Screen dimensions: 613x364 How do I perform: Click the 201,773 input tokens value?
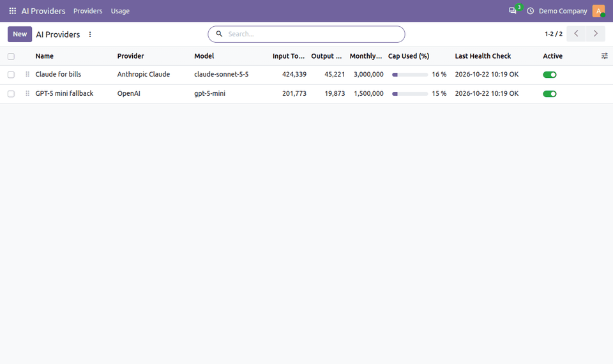(294, 93)
